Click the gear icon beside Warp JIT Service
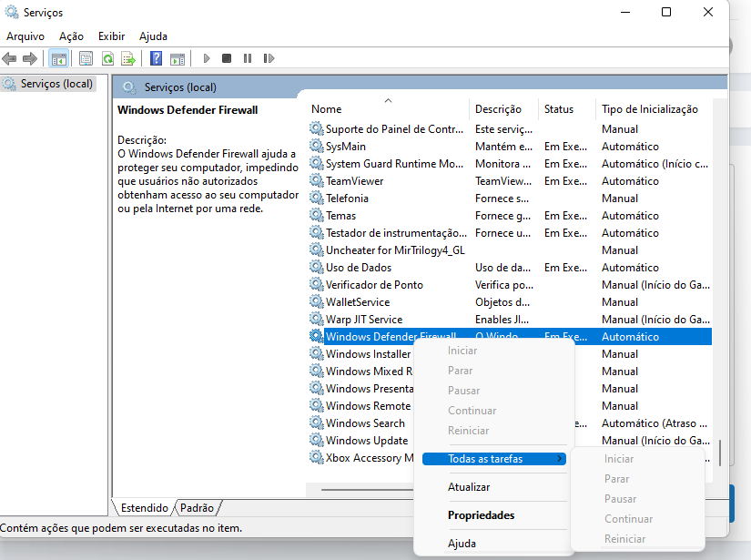Image resolution: width=751 pixels, height=560 pixels. pos(316,319)
